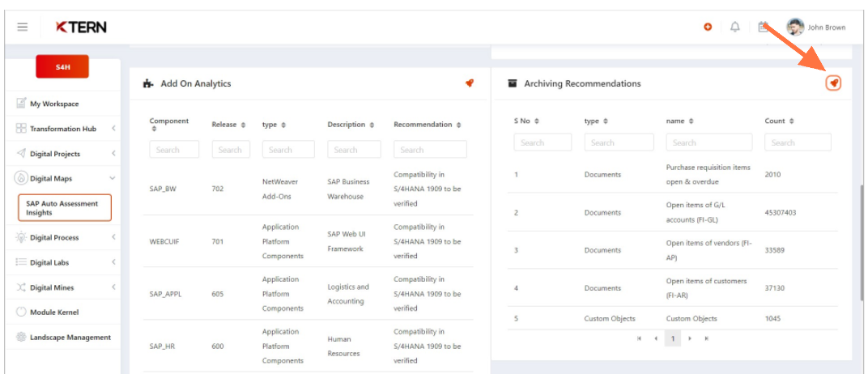Sort by Release column
This screenshot has width=868, height=374.
[243, 125]
